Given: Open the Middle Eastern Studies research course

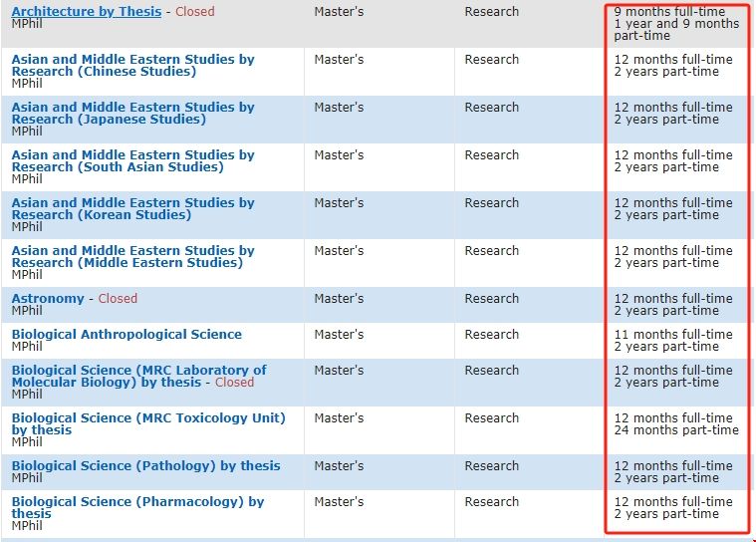Looking at the screenshot, I should coord(132,257).
